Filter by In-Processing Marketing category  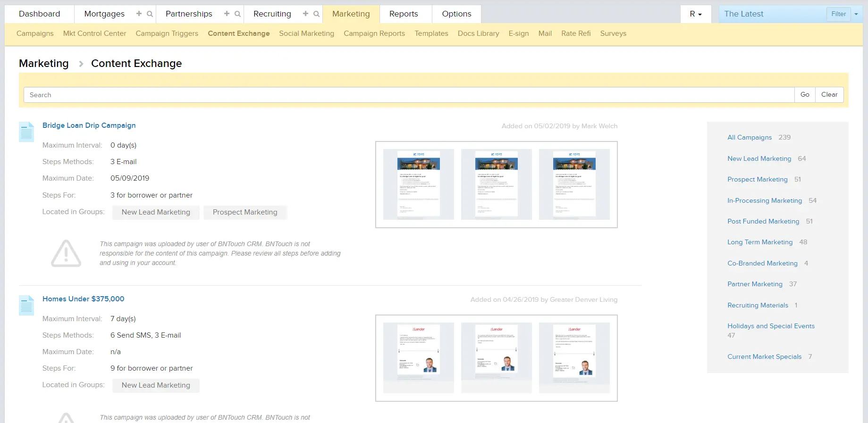764,200
